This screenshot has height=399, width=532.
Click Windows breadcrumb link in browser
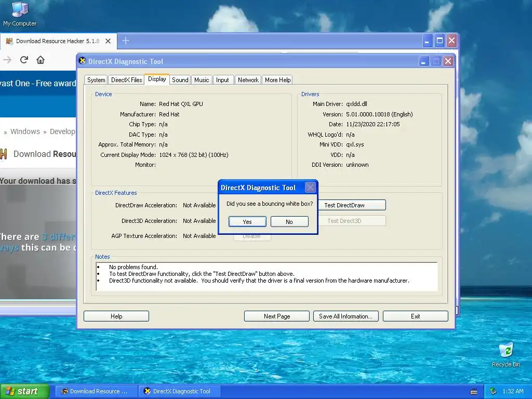coord(25,131)
